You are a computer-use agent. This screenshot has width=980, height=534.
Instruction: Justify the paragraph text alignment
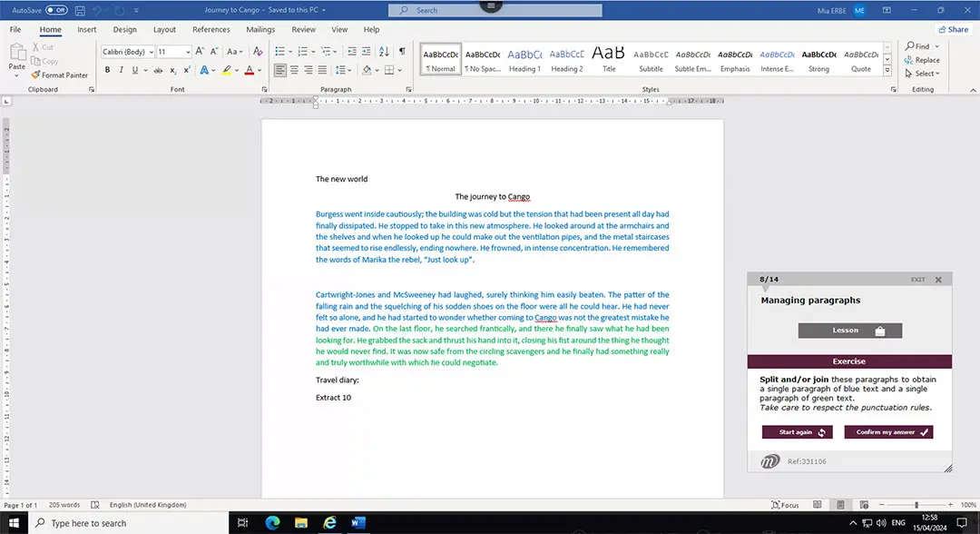323,70
